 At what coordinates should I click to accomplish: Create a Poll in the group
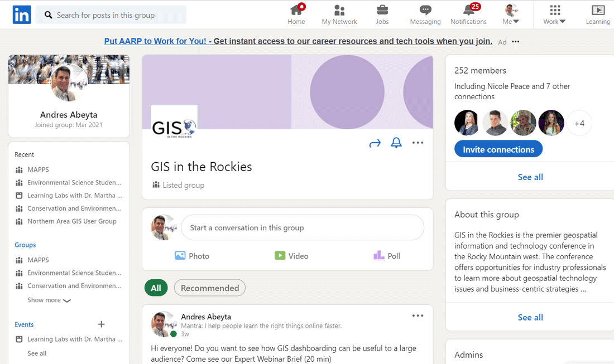click(386, 256)
